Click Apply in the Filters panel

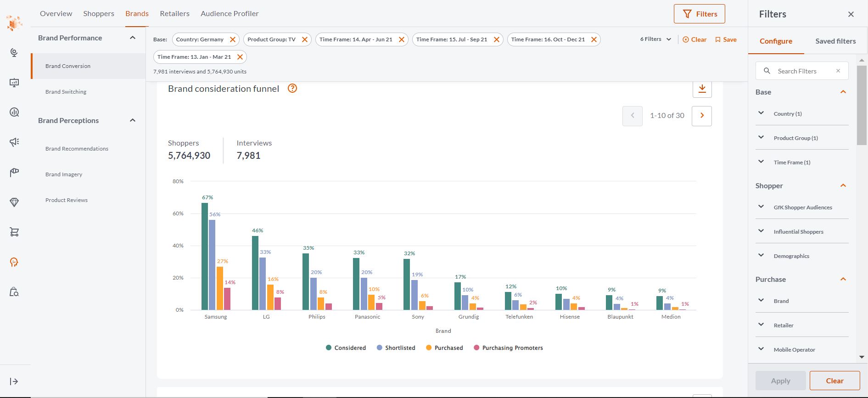click(x=781, y=381)
